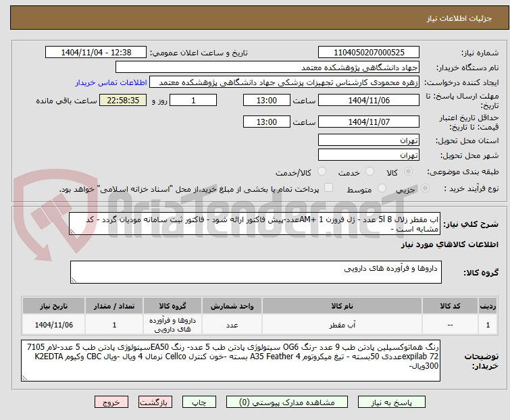Select the جزیی purchase type radio

[x=425, y=188]
